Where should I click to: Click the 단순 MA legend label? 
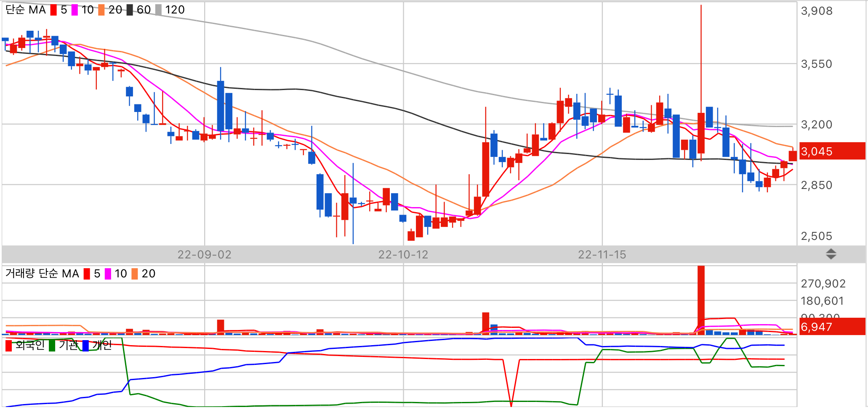pyautogui.click(x=25, y=10)
